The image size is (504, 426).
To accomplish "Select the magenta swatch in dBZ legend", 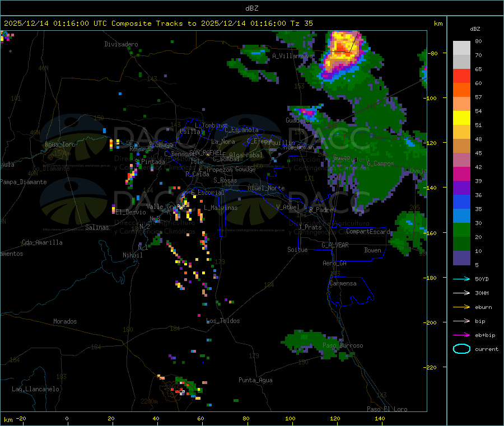I will tap(461, 174).
